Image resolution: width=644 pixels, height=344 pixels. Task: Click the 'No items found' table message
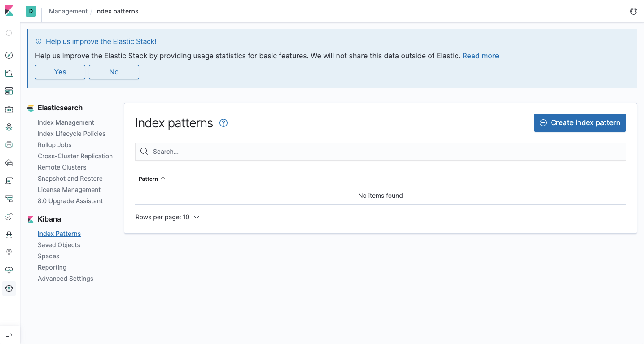tap(381, 196)
